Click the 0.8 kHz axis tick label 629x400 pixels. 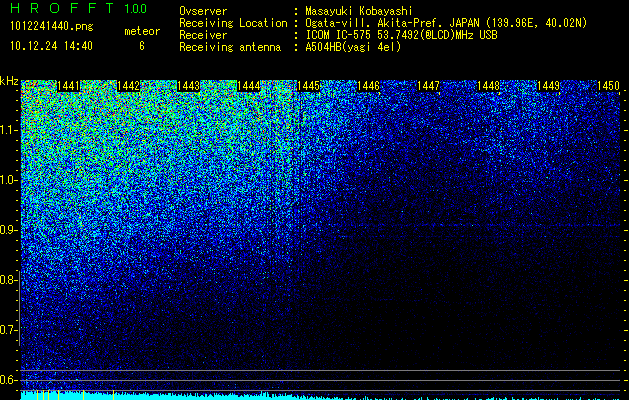[8, 280]
